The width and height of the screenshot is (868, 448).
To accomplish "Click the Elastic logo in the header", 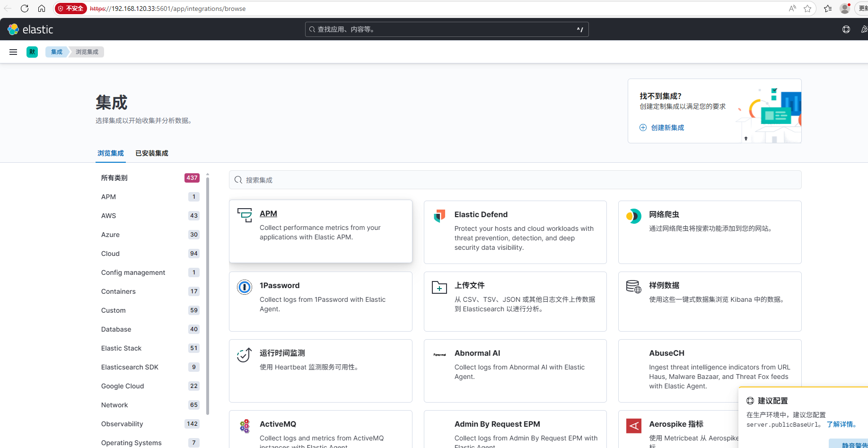I will coord(13,29).
